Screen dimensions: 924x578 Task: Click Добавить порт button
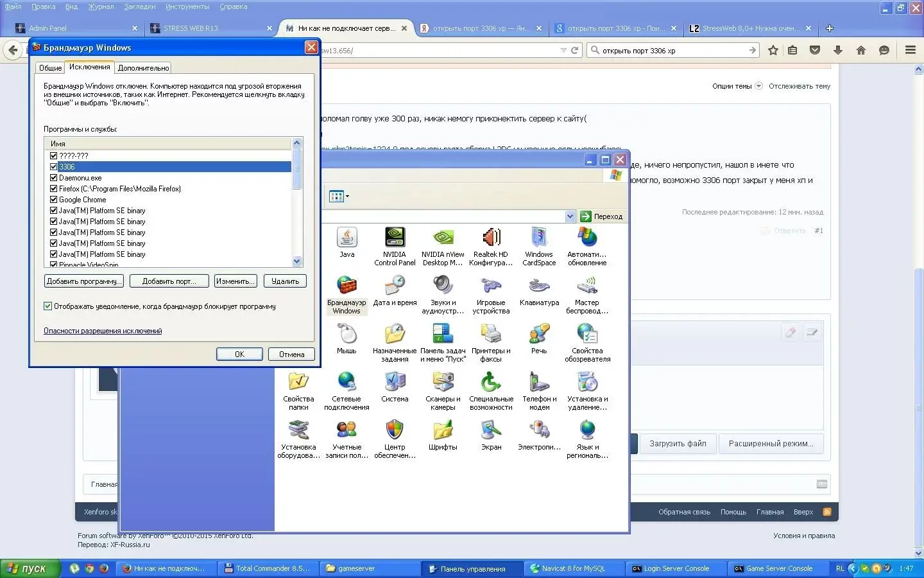pyautogui.click(x=171, y=281)
